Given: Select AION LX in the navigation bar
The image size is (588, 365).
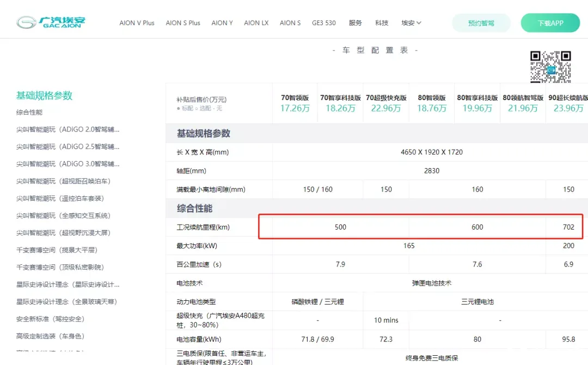Looking at the screenshot, I should (256, 23).
